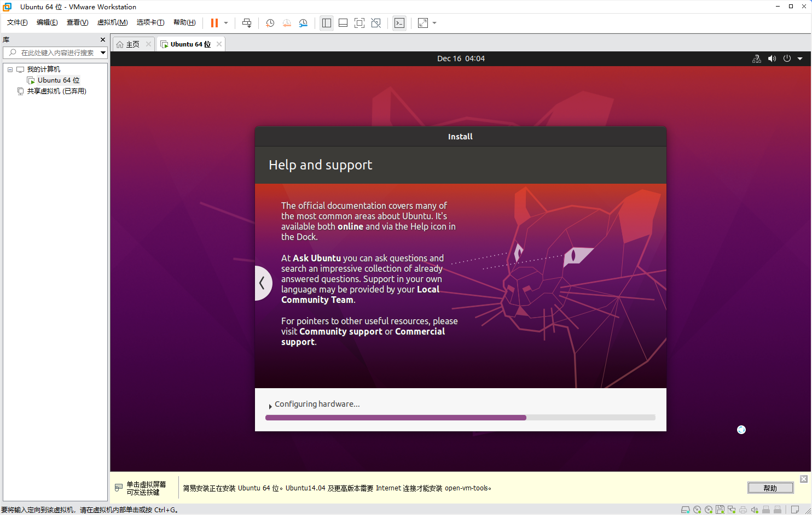Dismiss the yellow easy-install notification bar
This screenshot has width=812, height=515.
[x=804, y=479]
